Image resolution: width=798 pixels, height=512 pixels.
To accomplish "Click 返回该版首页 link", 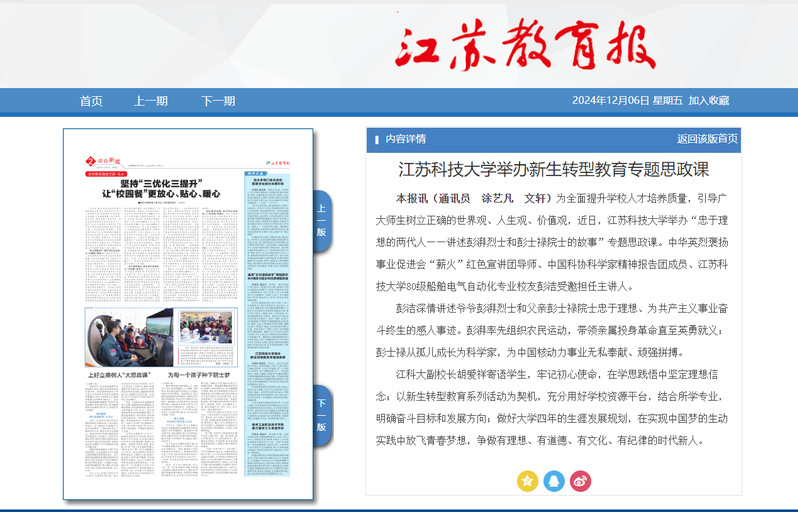I will click(x=707, y=139).
